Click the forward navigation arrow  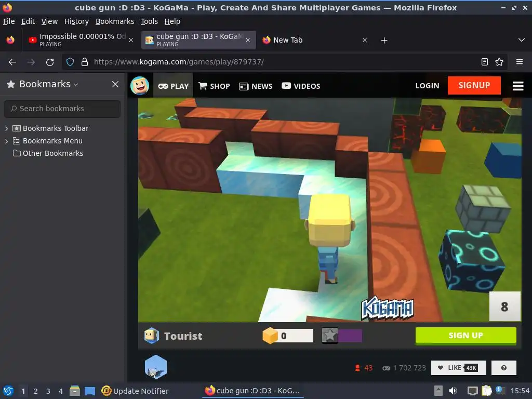click(31, 62)
